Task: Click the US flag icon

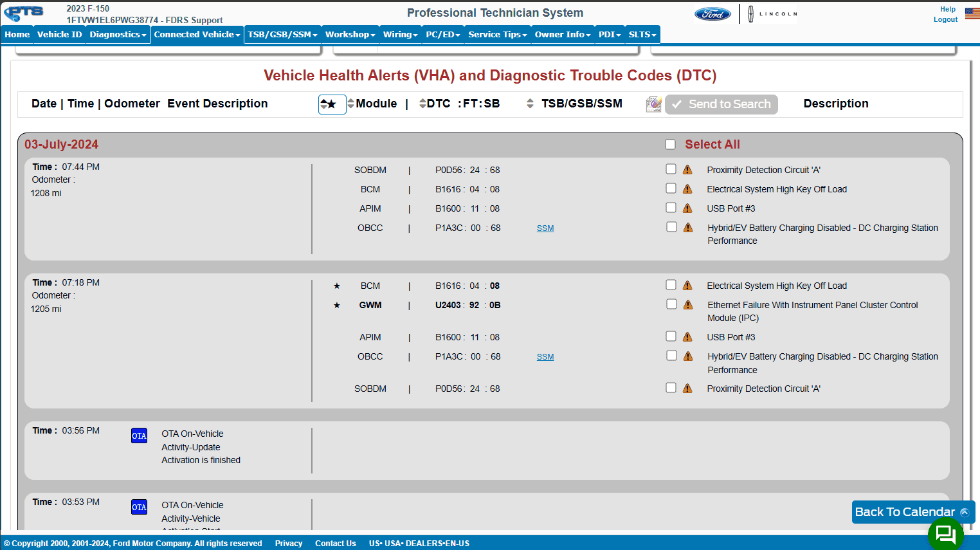Action: click(x=972, y=13)
